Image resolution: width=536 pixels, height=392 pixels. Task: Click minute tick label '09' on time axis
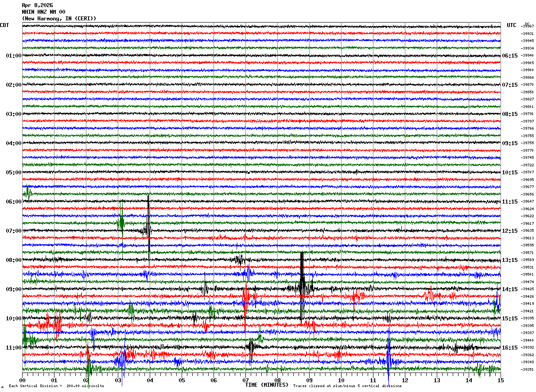309,380
